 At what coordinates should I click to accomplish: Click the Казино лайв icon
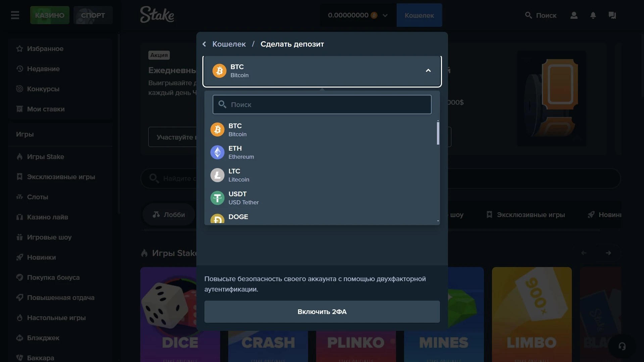click(19, 217)
